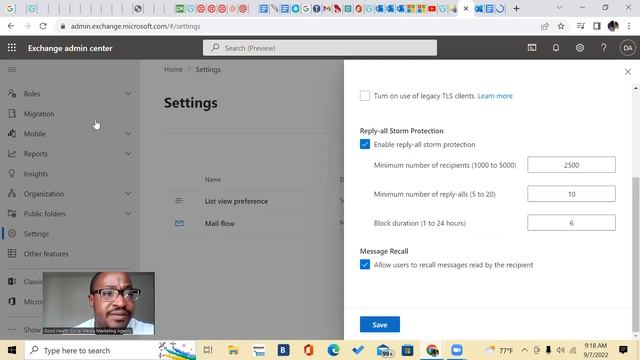Open Microsoft Edge from the taskbar
The image size is (640, 360).
tap(333, 350)
